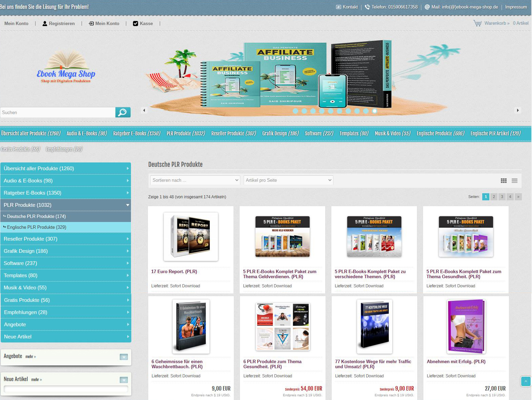Open the Impressum link
The width and height of the screenshot is (532, 400).
pos(516,7)
